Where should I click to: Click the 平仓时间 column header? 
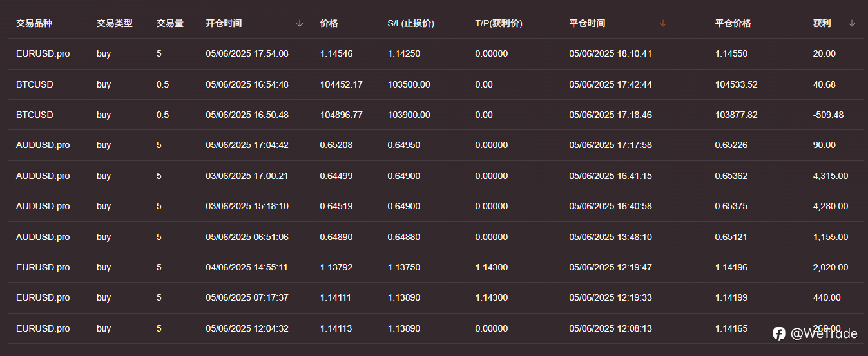tap(587, 23)
